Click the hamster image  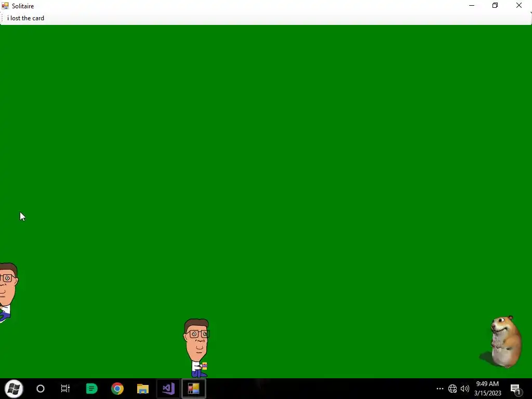point(501,342)
